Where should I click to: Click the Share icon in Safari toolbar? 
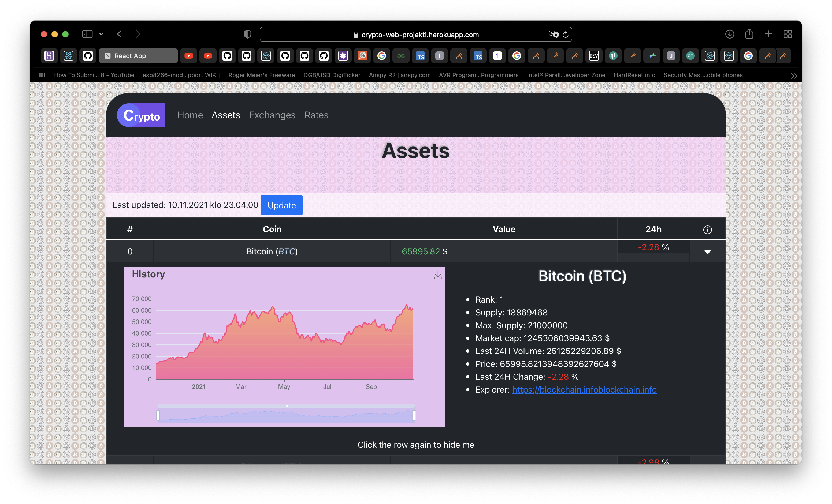click(749, 34)
